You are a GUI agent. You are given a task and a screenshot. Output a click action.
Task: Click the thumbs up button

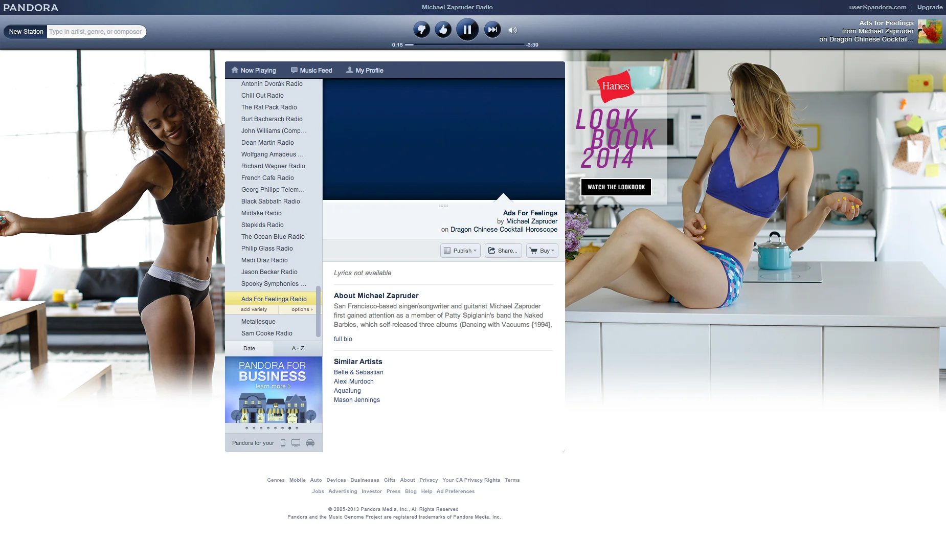coord(443,30)
